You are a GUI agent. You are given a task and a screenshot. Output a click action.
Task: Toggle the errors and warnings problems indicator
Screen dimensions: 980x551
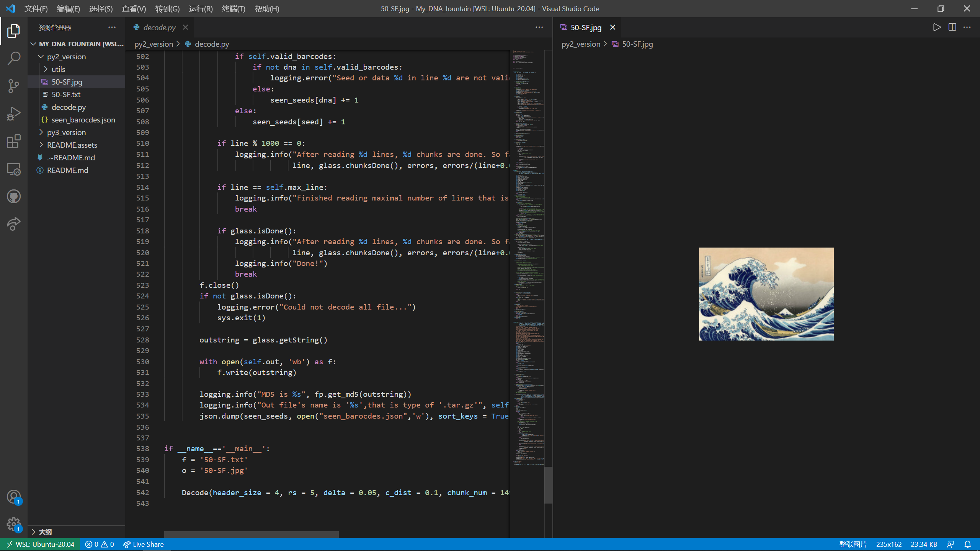(x=100, y=544)
